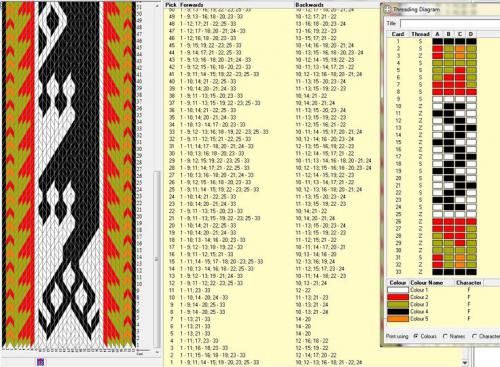The image size is (500, 367).
Task: Pick the white Colour 1 swatch
Action: coord(398,290)
